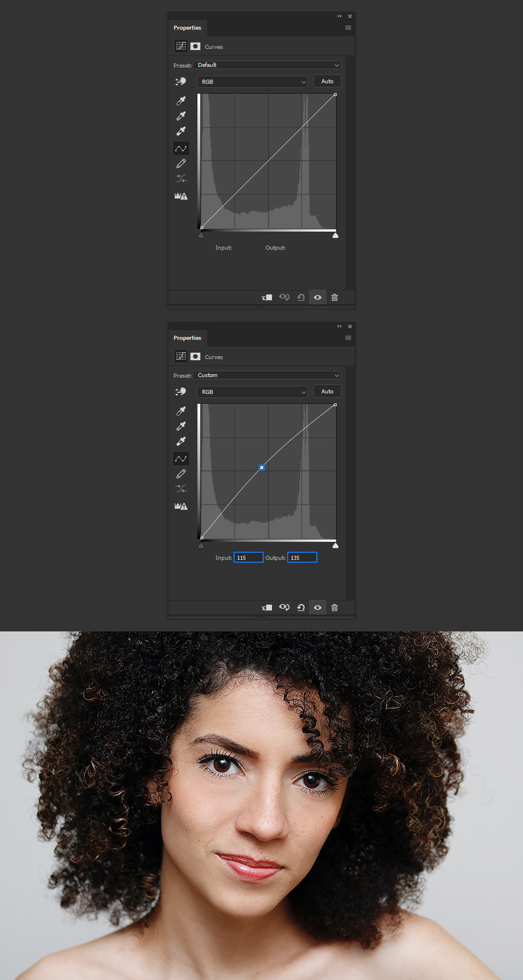Viewport: 523px width, 980px height.
Task: Click white point slider in bottom panel
Action: click(x=335, y=545)
